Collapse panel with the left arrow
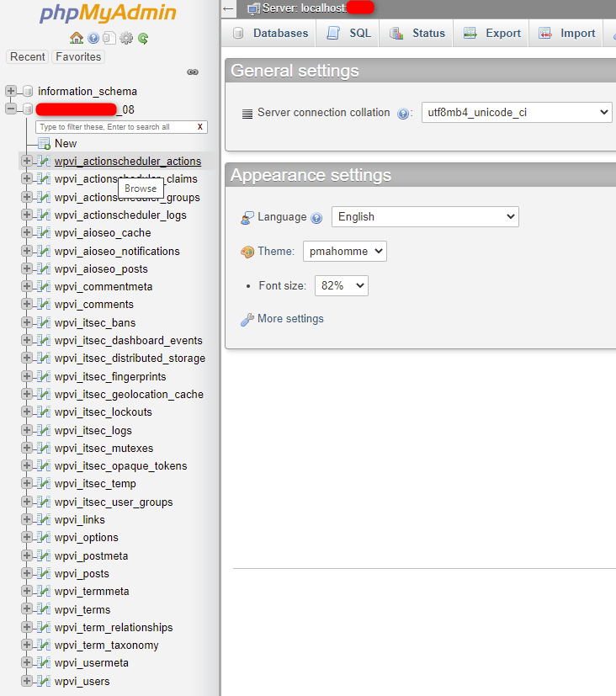Image resolution: width=616 pixels, height=696 pixels. pos(228,8)
